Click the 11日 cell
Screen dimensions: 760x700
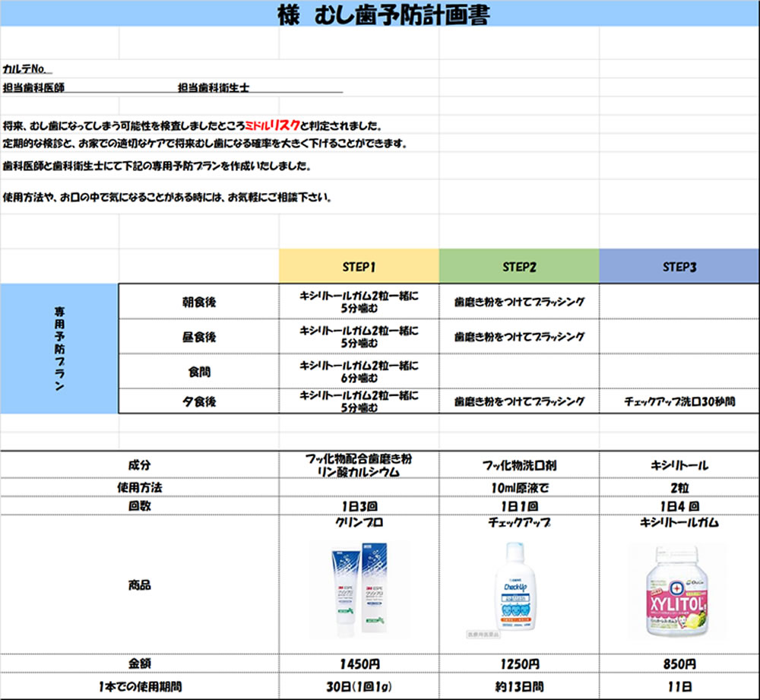[x=679, y=686]
